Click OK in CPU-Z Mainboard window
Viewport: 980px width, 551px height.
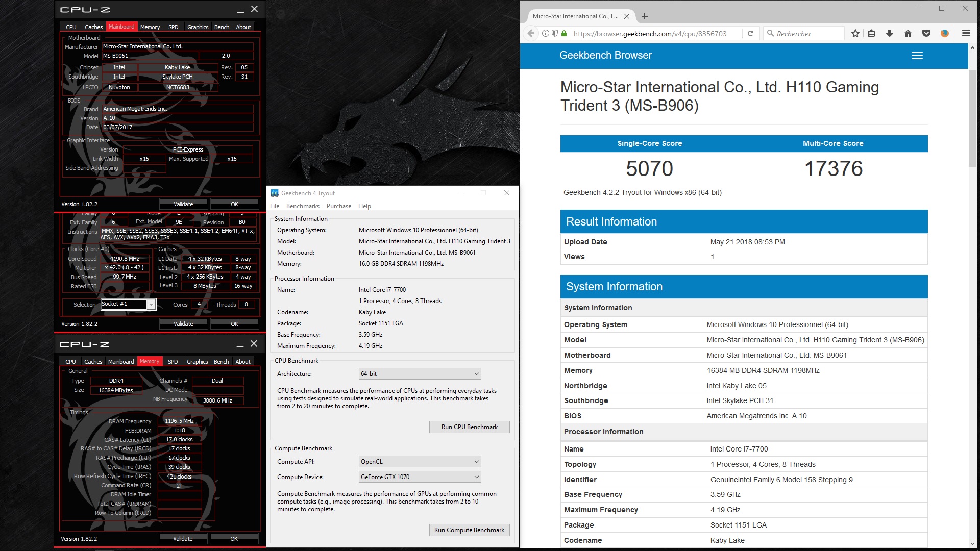(x=234, y=204)
